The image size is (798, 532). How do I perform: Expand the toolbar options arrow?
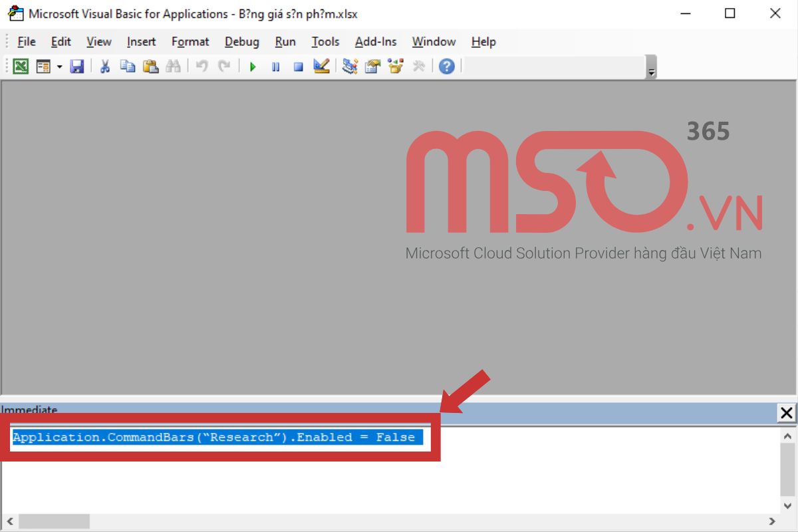652,72
